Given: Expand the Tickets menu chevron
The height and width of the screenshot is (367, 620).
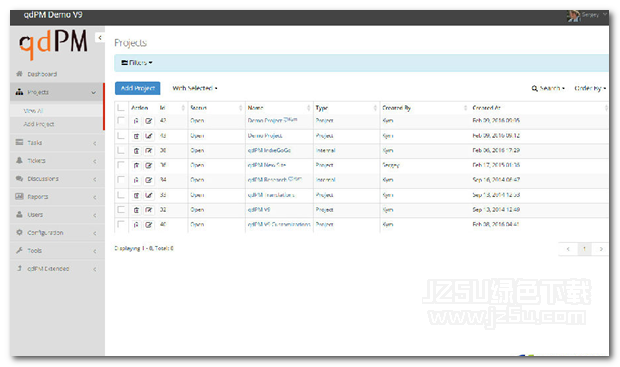Looking at the screenshot, I should pyautogui.click(x=95, y=161).
